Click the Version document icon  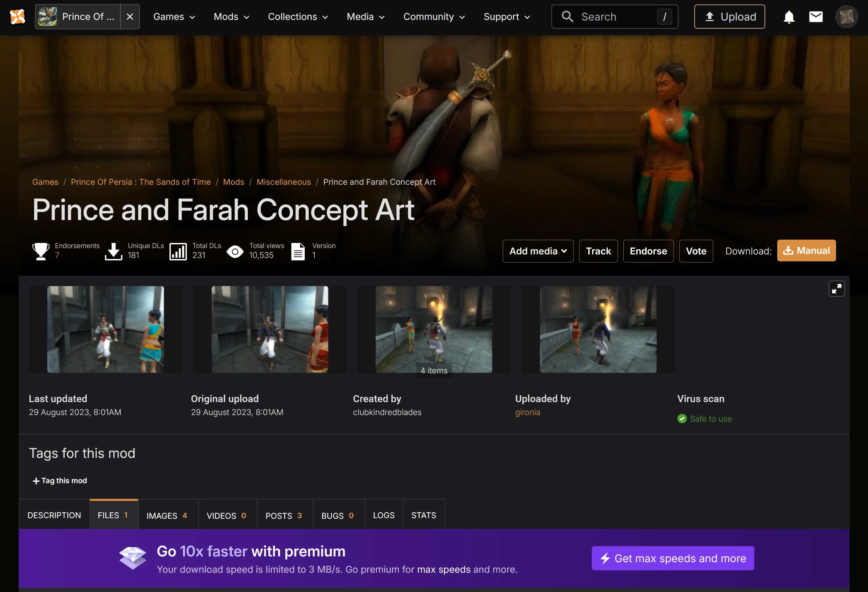tap(298, 251)
